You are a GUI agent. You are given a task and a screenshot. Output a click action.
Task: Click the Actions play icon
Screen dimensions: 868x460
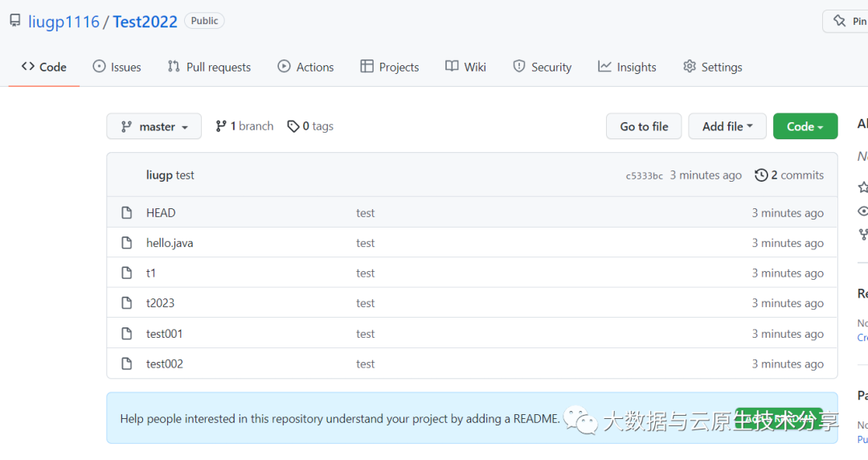tap(284, 67)
